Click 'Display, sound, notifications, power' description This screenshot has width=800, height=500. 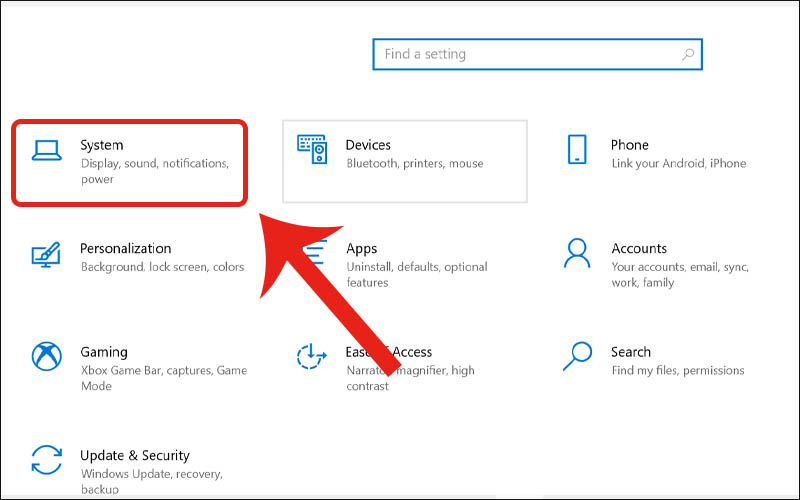tap(155, 171)
